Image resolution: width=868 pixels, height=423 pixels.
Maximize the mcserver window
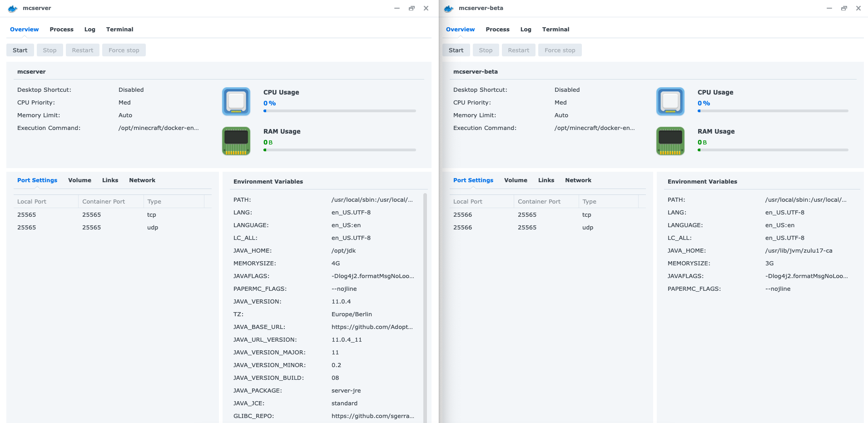pyautogui.click(x=412, y=8)
